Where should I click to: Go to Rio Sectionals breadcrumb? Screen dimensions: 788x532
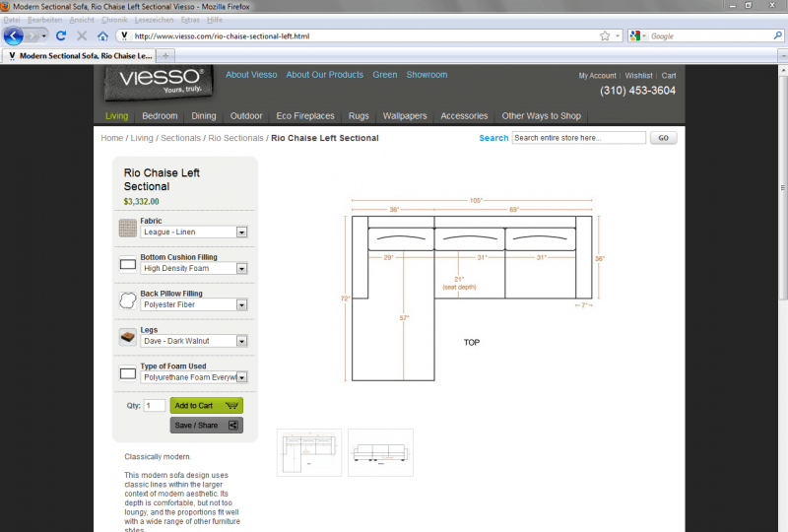(235, 138)
